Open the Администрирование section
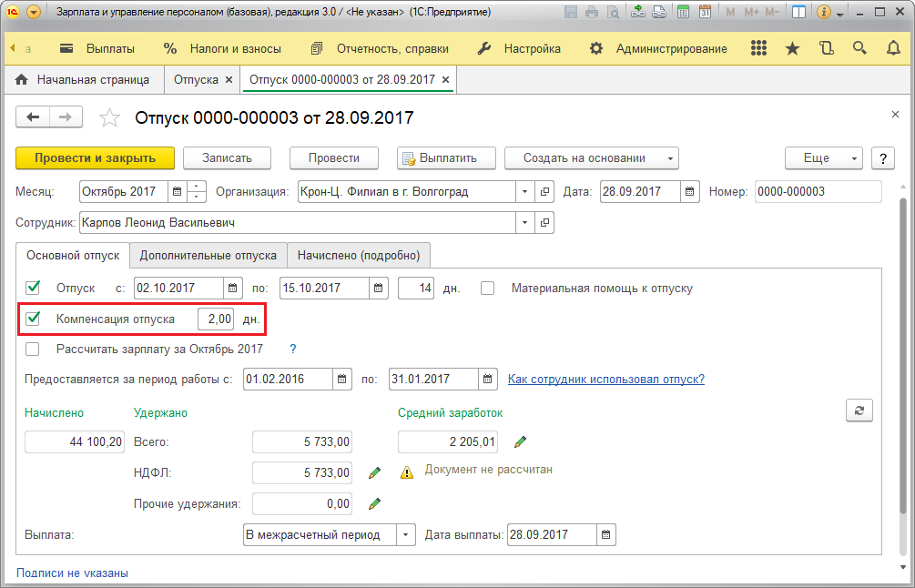 657,49
